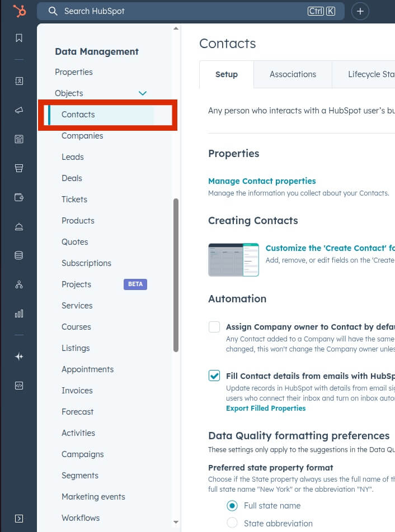Select Appointments in the objects list
Viewport: 395px width, 532px height.
click(88, 369)
